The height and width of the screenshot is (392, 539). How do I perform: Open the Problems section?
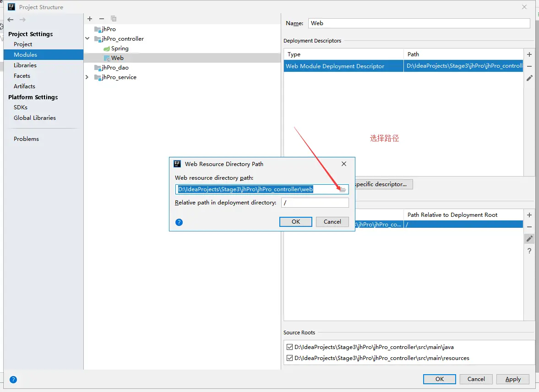coord(26,139)
